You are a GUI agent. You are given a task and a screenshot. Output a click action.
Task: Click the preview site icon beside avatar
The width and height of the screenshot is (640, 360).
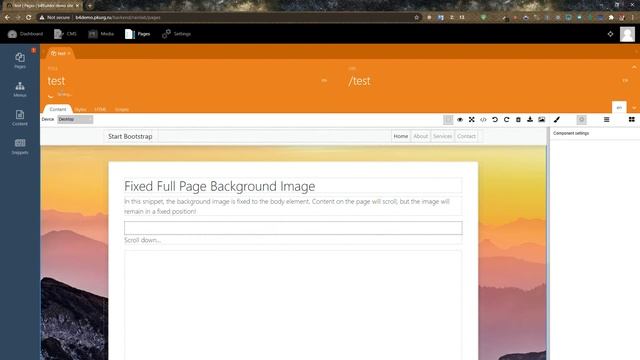point(610,34)
